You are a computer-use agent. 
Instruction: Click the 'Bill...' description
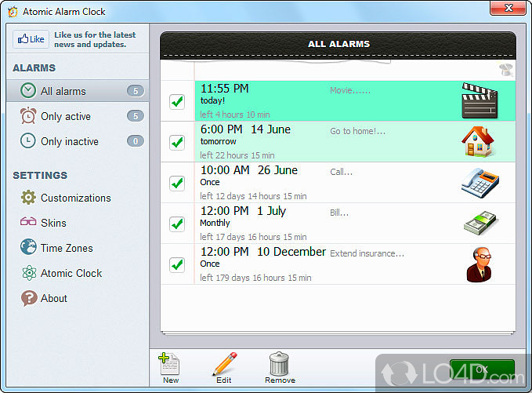pos(339,213)
